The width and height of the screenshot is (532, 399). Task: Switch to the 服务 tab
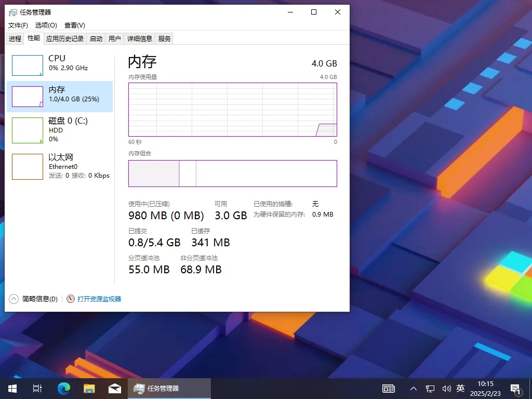point(165,38)
